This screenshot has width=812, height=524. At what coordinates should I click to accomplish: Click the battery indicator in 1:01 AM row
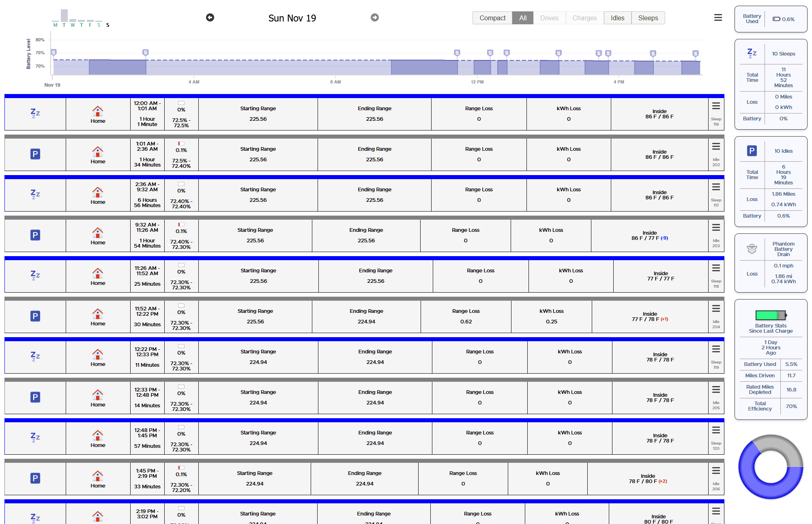[181, 143]
